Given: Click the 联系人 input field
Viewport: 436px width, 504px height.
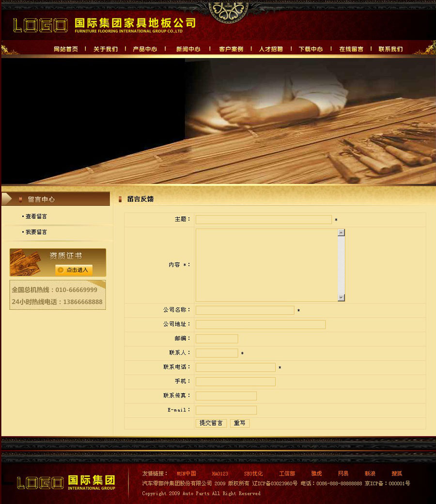Looking at the screenshot, I should 217,353.
